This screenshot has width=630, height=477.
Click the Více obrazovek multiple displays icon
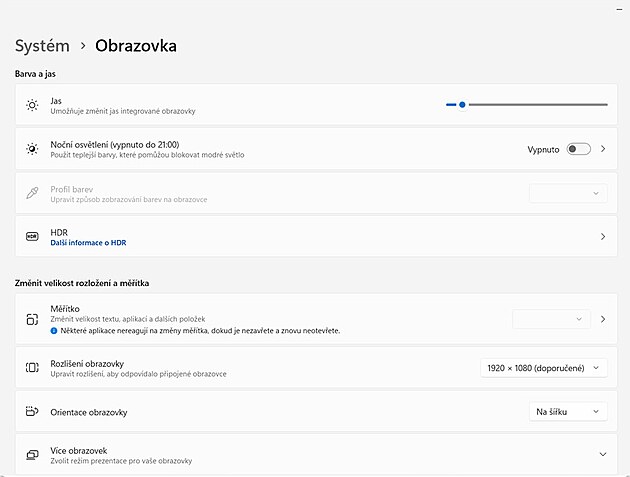point(32,455)
